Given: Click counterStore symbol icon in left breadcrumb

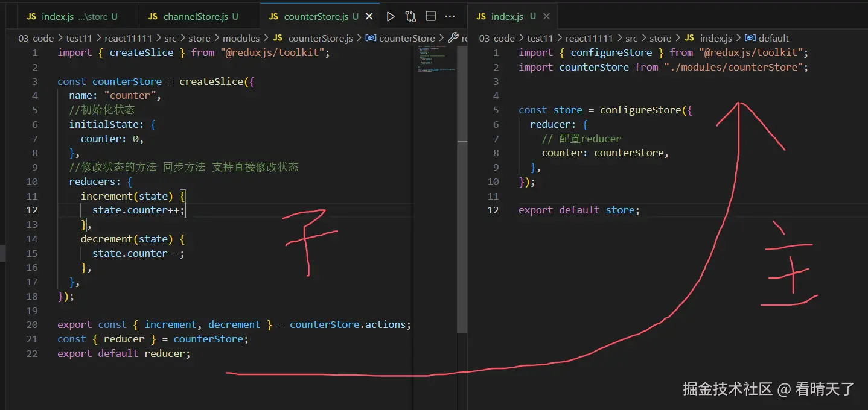Looking at the screenshot, I should 371,37.
